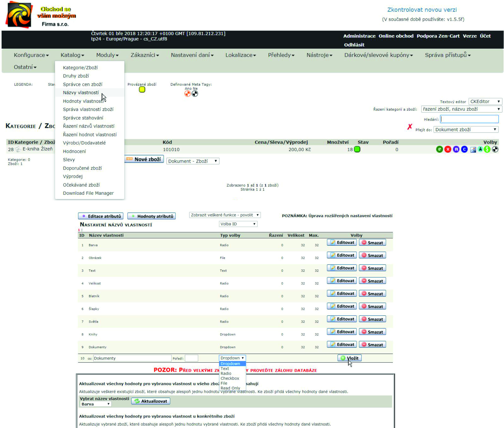Image resolution: width=504 pixels, height=428 pixels.
Task: Click 'Zkontrolovat novou verzi' link
Action: coord(422,10)
